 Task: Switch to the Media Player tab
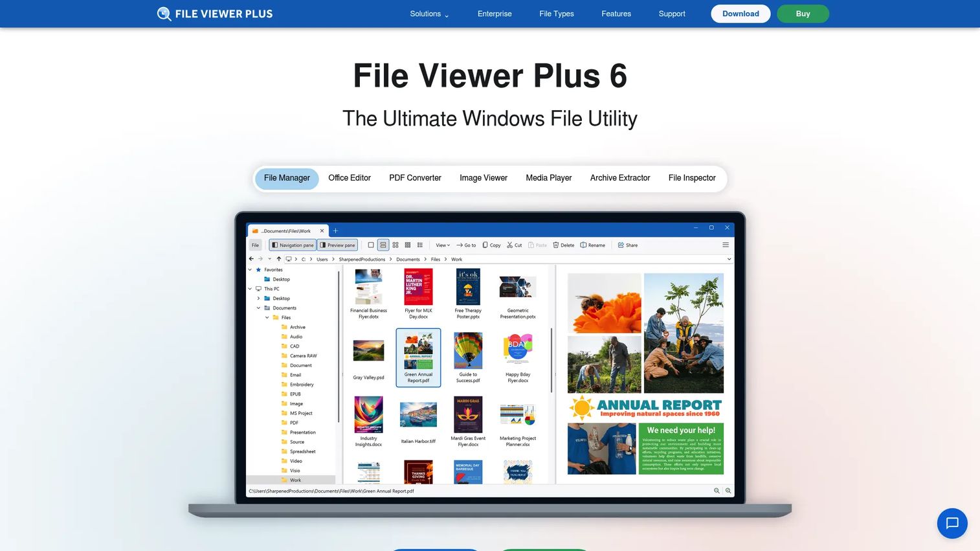tap(549, 178)
